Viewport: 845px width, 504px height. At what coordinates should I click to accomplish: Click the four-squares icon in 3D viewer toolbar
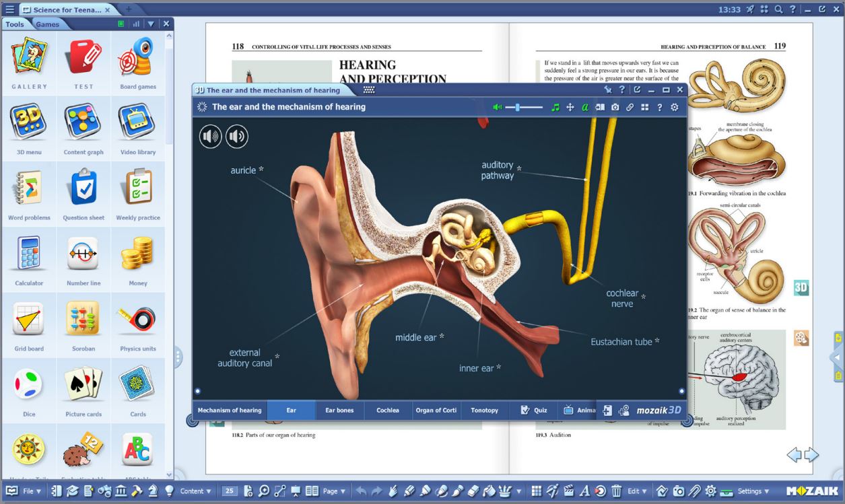pos(644,107)
